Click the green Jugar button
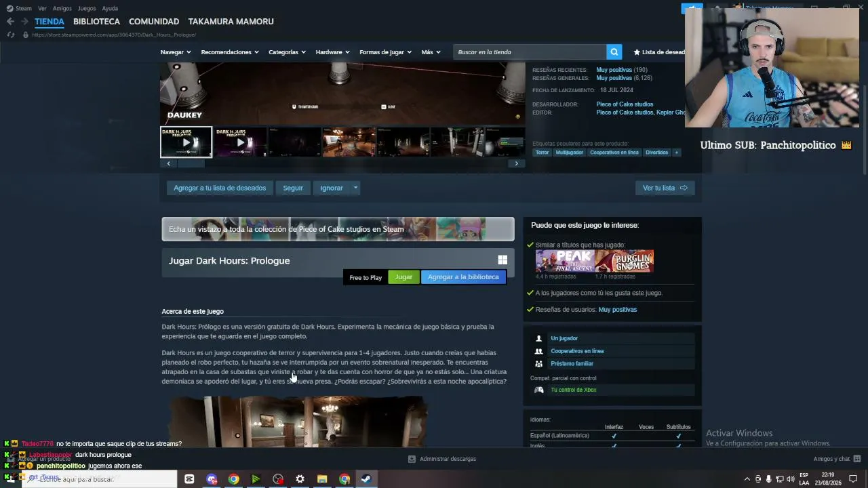Screen dimensions: 868x488 click(x=403, y=277)
